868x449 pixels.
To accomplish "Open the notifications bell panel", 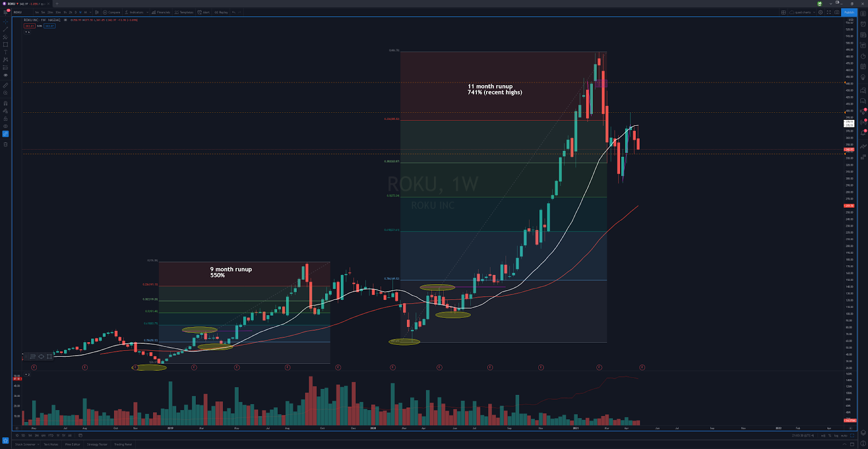I will (x=863, y=133).
